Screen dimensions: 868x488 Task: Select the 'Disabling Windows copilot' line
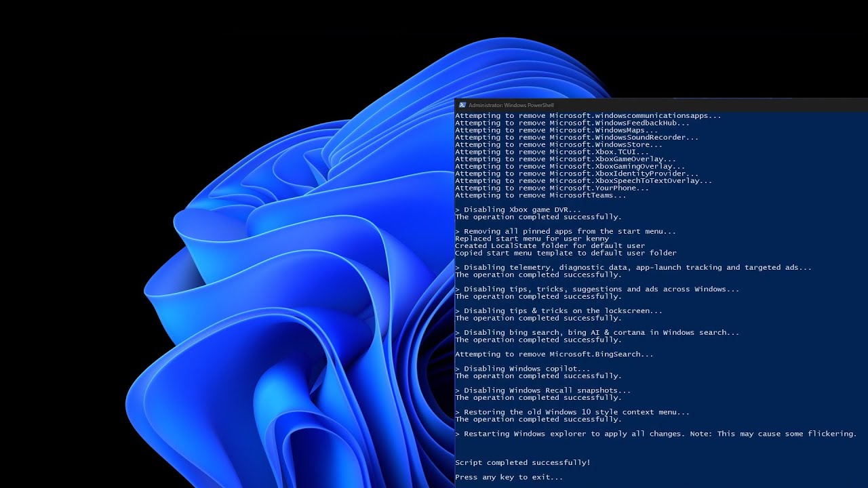[523, 369]
